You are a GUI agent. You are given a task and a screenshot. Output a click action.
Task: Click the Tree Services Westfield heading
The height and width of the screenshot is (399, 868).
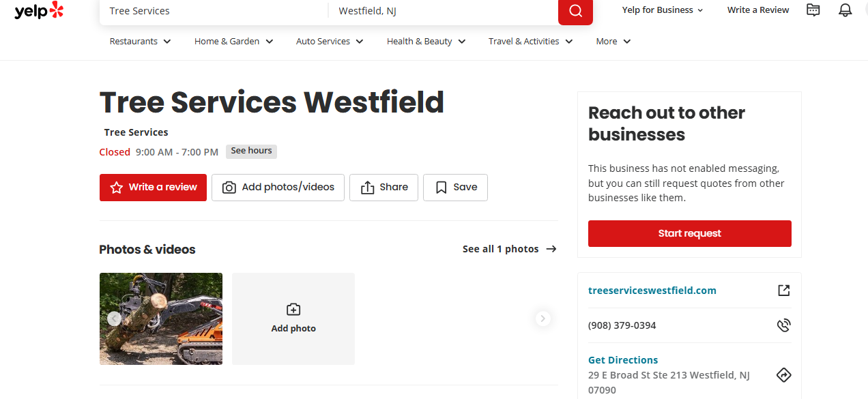pos(272,102)
